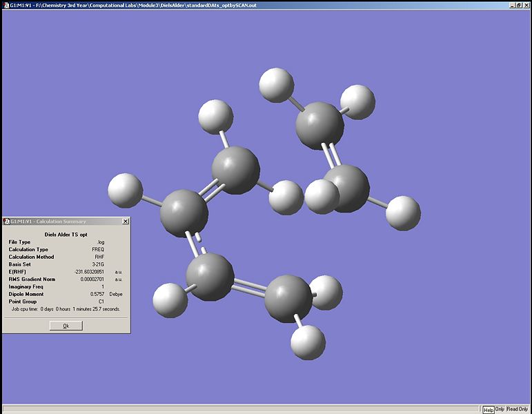This screenshot has width=532, height=414.
Task: Click the Dipole Moment value 0.5757
Action: 97,294
